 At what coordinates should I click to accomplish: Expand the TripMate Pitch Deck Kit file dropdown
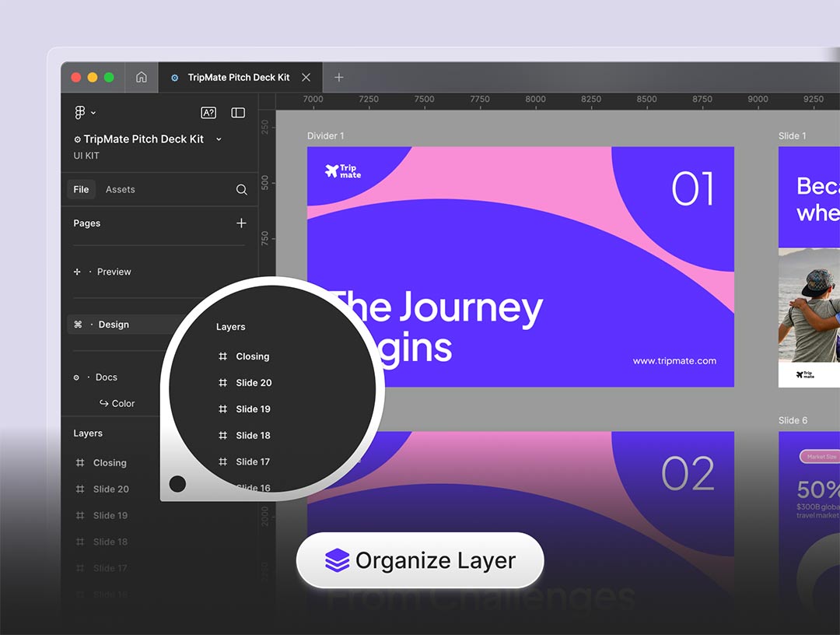click(x=219, y=139)
